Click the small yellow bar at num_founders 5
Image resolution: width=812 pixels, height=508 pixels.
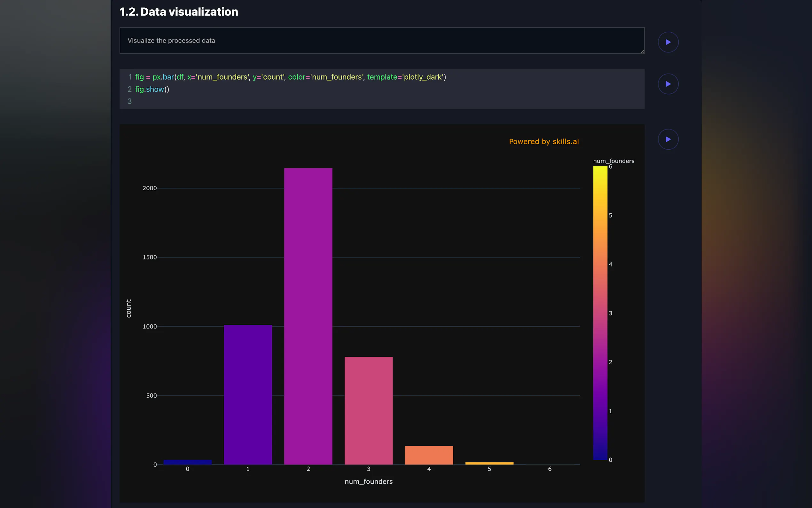489,463
